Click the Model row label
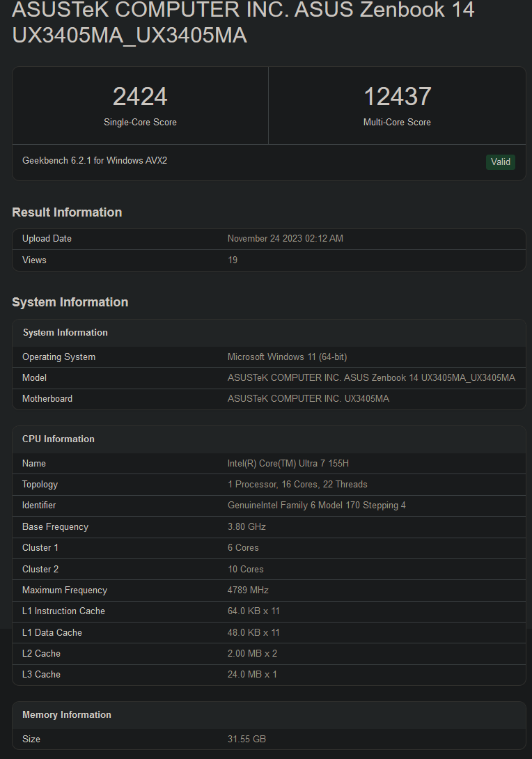This screenshot has width=532, height=759. coord(34,377)
